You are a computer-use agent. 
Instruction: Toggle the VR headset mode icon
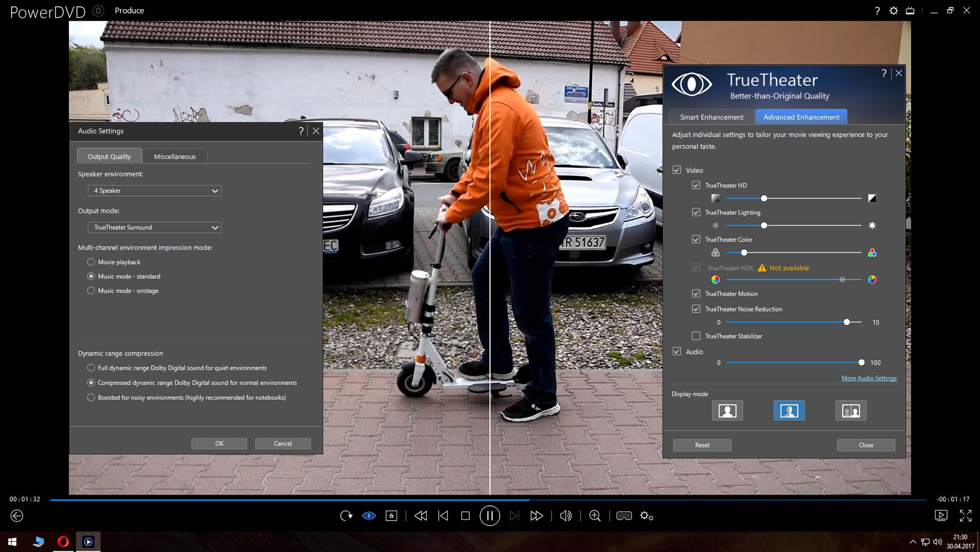click(624, 516)
